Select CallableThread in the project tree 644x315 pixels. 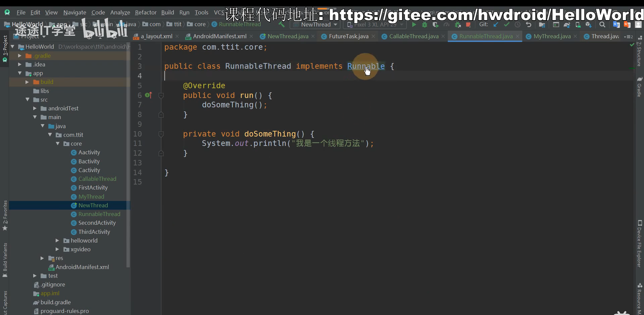click(x=97, y=179)
